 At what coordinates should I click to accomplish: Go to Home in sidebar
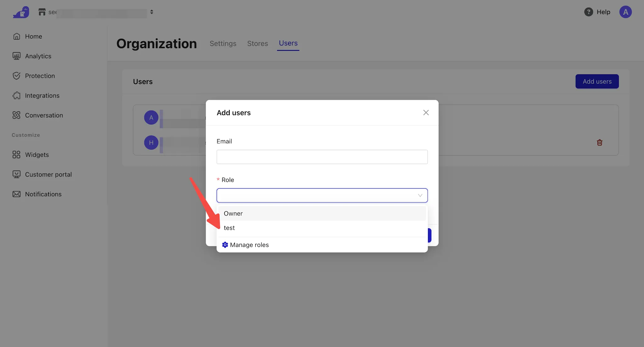coord(34,37)
